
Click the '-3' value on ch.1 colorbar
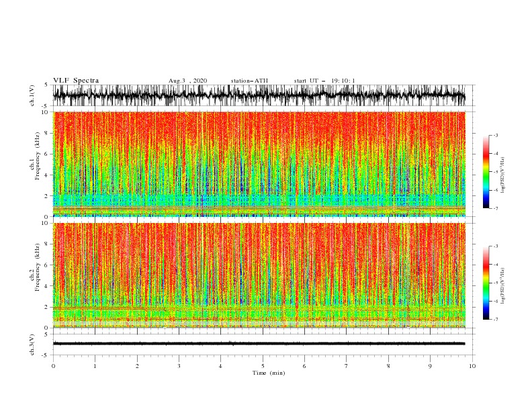point(495,135)
